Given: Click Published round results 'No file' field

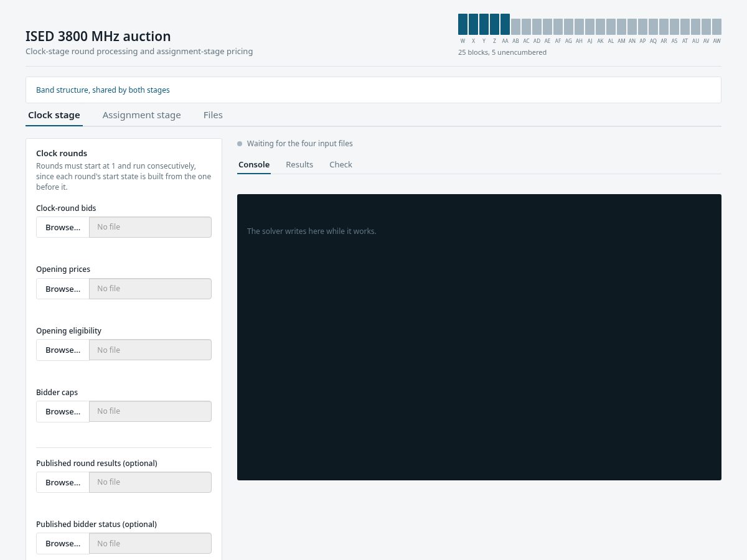Looking at the screenshot, I should coord(150,482).
